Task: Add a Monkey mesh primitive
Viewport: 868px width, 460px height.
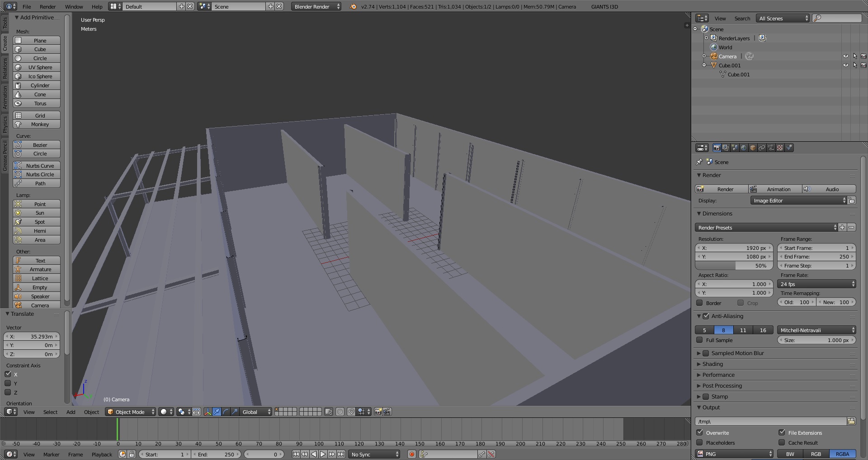Action: pyautogui.click(x=37, y=124)
